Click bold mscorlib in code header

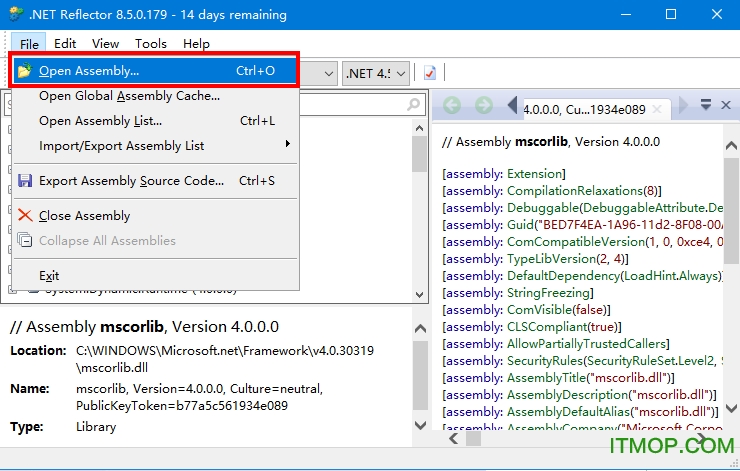[x=541, y=142]
